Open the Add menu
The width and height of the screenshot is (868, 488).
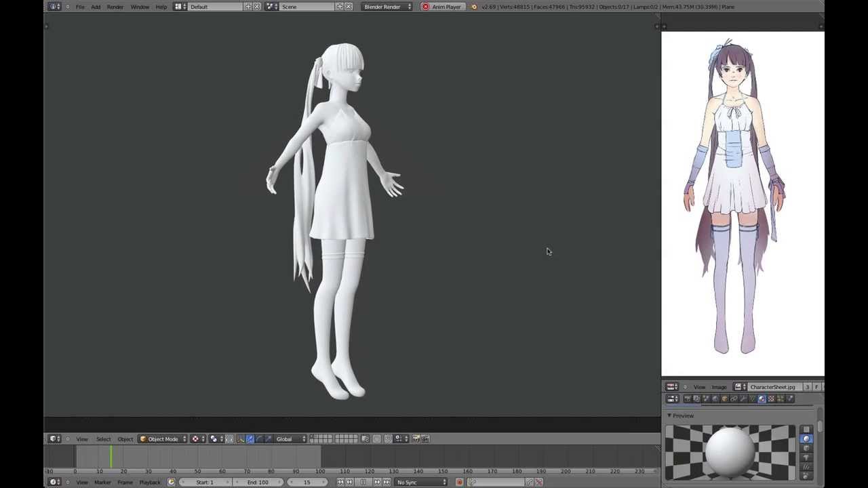pyautogui.click(x=96, y=7)
